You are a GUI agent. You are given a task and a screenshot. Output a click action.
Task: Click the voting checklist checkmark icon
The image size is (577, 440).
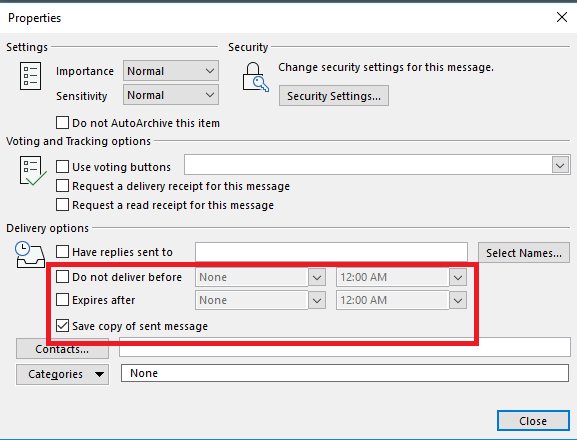(x=32, y=171)
